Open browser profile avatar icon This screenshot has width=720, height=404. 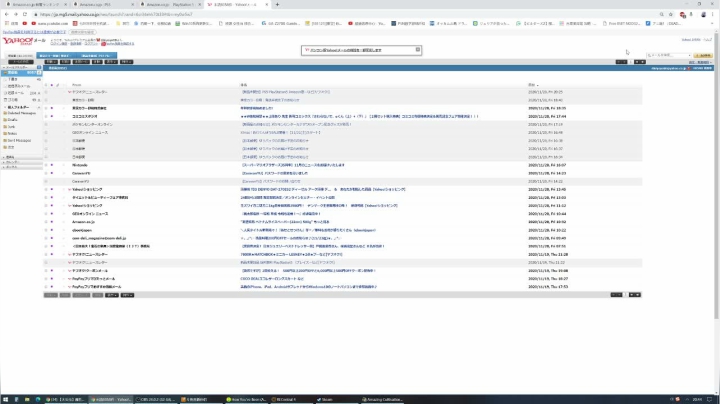click(703, 14)
